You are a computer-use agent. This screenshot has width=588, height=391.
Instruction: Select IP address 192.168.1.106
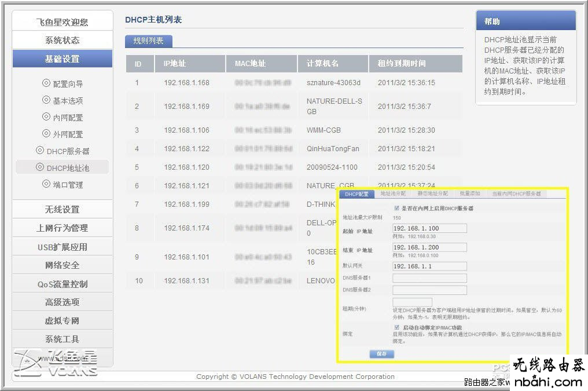(x=186, y=130)
